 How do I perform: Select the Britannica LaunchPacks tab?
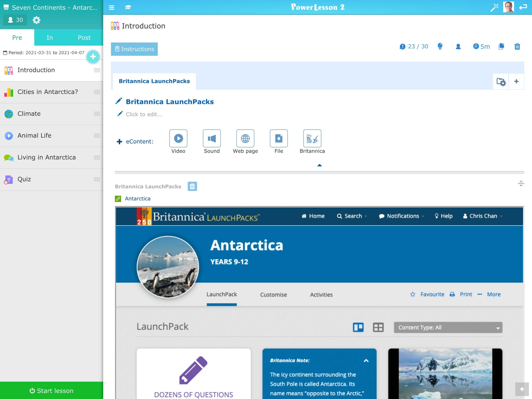point(154,81)
